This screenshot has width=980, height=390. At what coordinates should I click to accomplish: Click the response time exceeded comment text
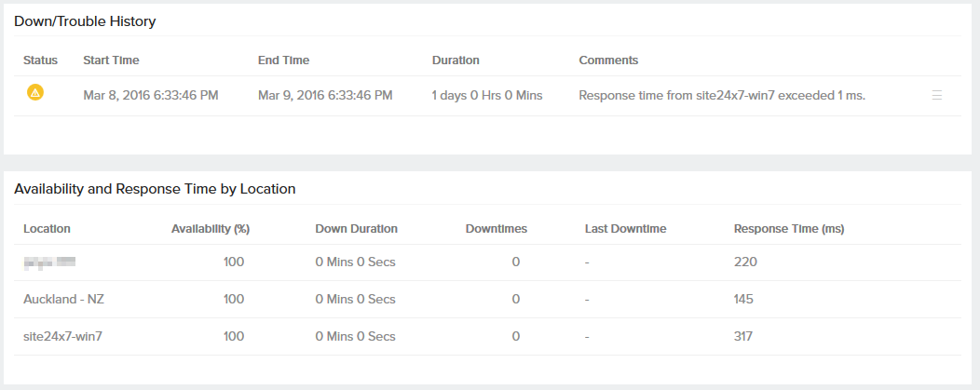click(x=722, y=95)
